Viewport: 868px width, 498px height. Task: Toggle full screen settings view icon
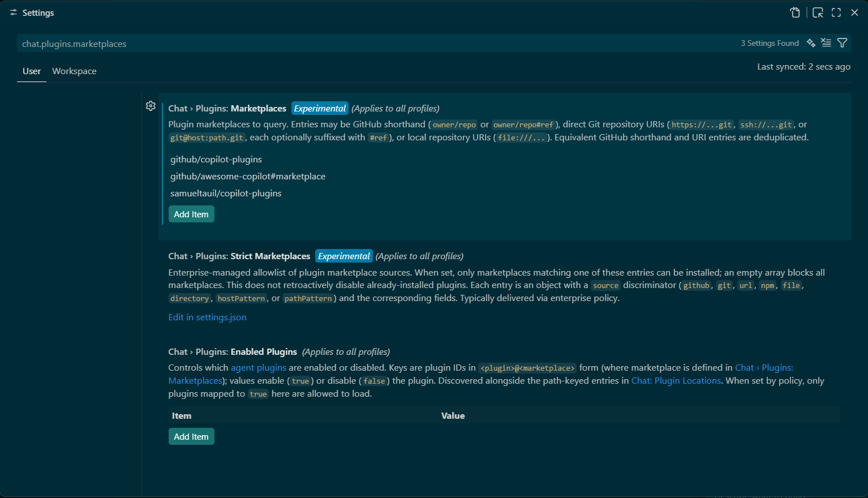tap(836, 12)
